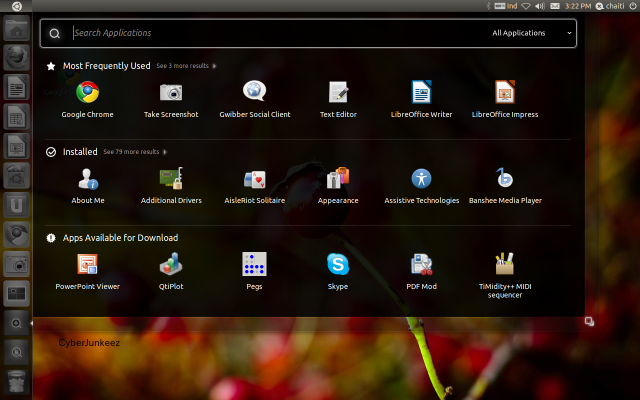Open the messaging mail indicator
Image resolution: width=640 pixels, height=400 pixels.
pyautogui.click(x=555, y=6)
